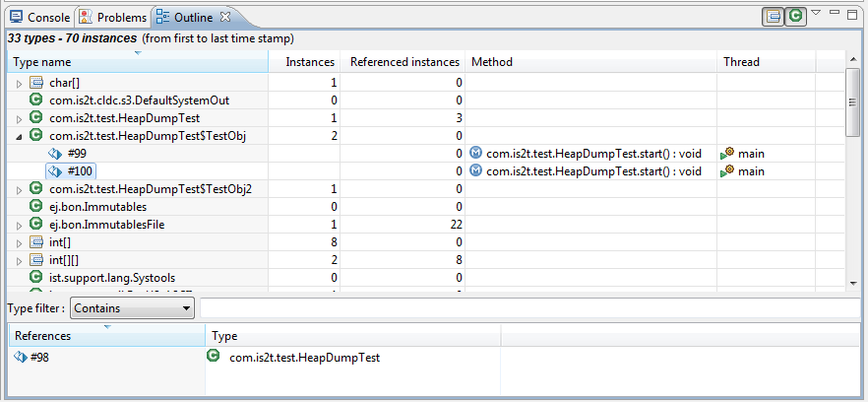Expand the int[][] type row
The width and height of the screenshot is (868, 402).
[x=19, y=260]
